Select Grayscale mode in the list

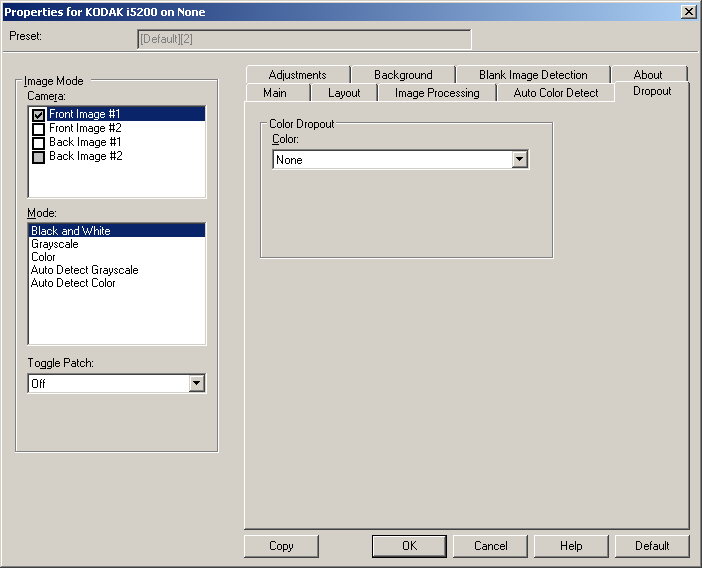point(117,244)
